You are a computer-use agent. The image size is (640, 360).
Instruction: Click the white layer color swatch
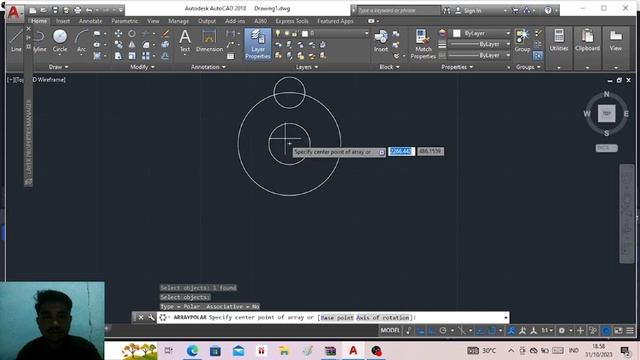pyautogui.click(x=305, y=34)
